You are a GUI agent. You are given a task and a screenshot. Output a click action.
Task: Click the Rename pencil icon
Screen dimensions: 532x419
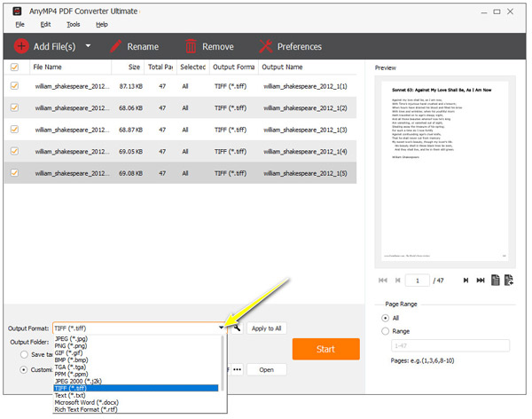pyautogui.click(x=116, y=46)
